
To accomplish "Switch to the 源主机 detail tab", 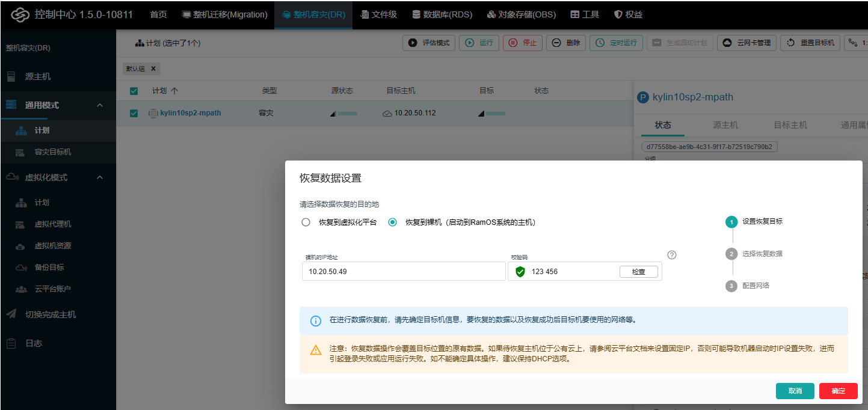I will pos(725,125).
